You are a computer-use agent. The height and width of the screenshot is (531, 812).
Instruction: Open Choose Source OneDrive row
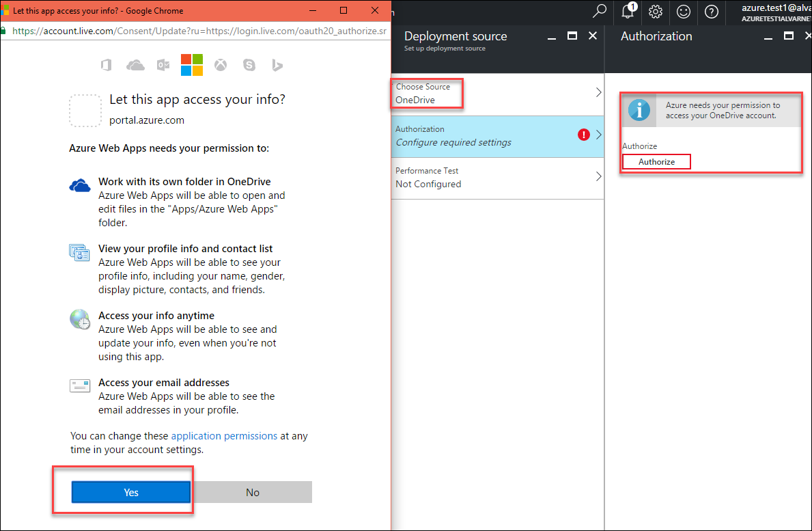(x=498, y=94)
